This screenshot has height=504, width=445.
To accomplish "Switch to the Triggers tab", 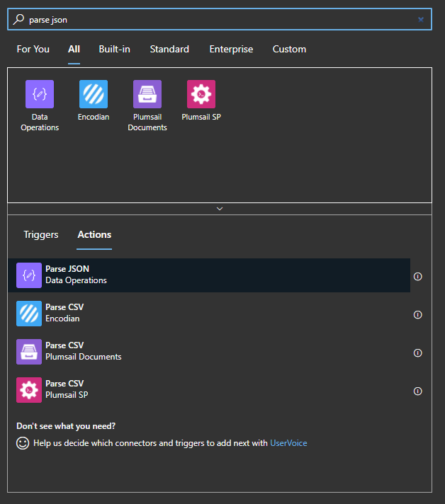I will tap(41, 234).
